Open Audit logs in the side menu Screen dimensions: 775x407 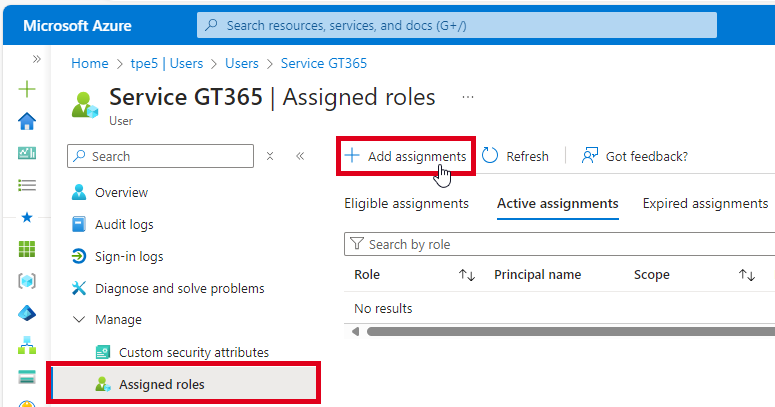[124, 225]
